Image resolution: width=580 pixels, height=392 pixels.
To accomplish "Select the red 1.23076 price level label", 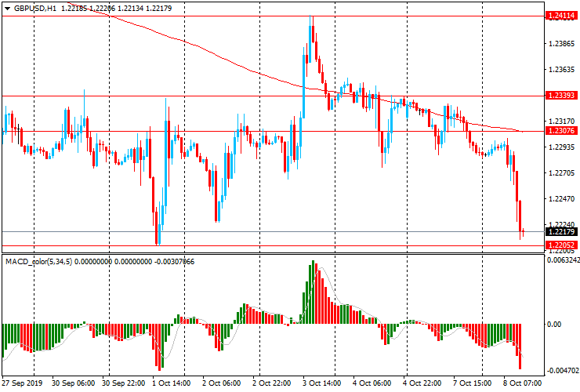I will tap(561, 131).
